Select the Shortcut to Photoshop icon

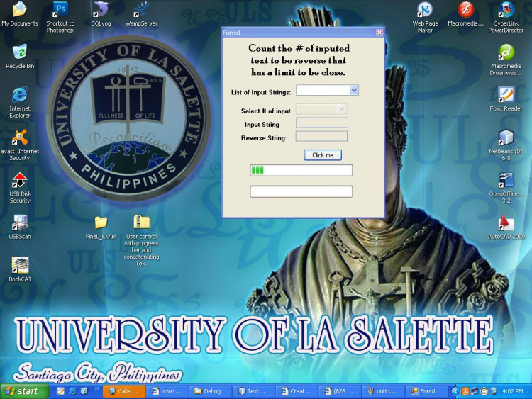[60, 17]
